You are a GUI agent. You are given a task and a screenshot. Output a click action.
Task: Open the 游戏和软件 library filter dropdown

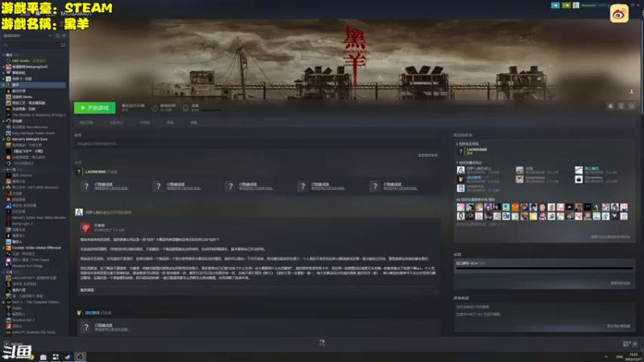[x=27, y=35]
